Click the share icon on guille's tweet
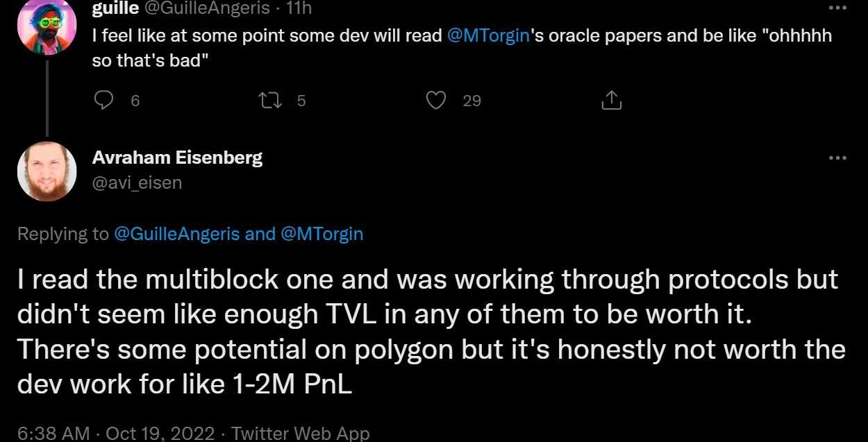868x442 pixels. tap(611, 101)
